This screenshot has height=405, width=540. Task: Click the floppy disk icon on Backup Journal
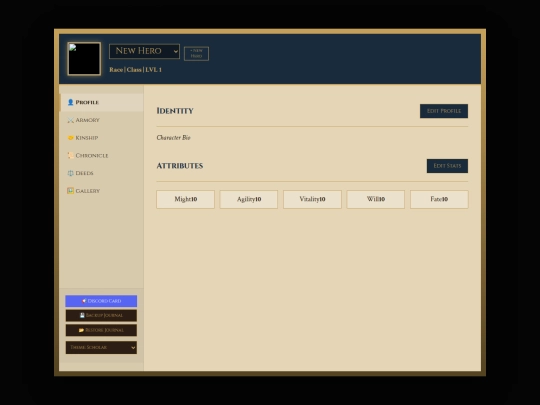[82, 315]
